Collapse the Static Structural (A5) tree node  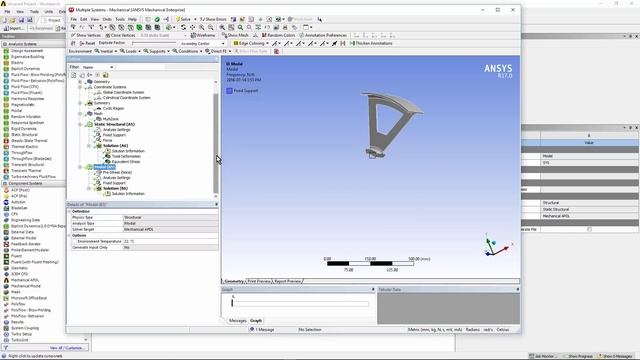pos(80,124)
